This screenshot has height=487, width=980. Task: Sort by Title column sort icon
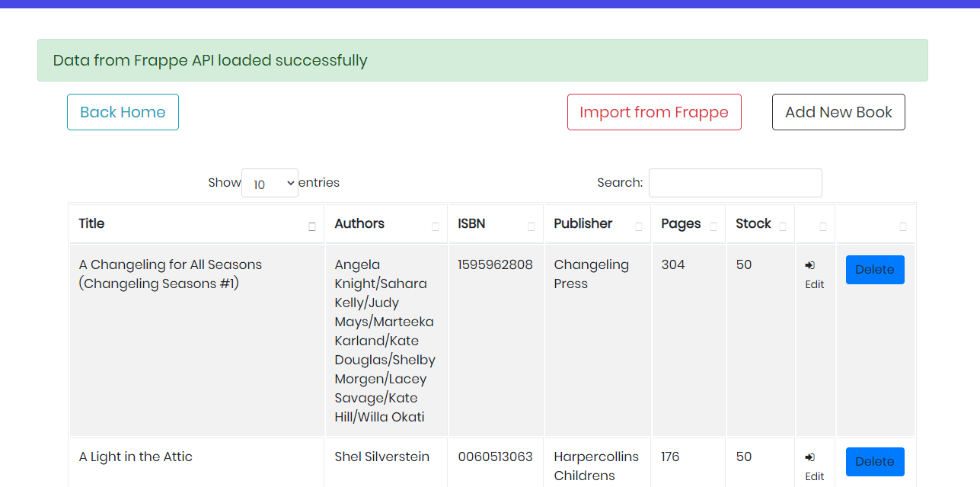(312, 226)
